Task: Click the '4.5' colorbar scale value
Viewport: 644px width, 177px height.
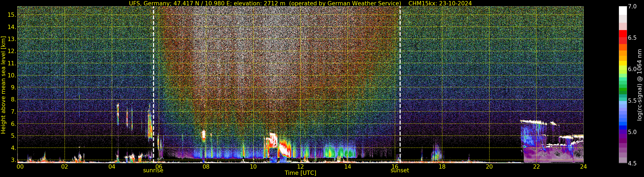Action: [x=632, y=163]
